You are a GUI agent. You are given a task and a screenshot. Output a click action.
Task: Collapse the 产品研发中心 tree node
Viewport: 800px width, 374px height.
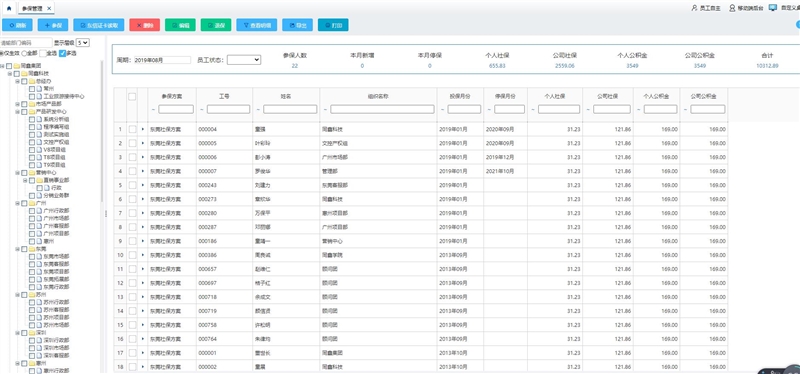click(17, 111)
